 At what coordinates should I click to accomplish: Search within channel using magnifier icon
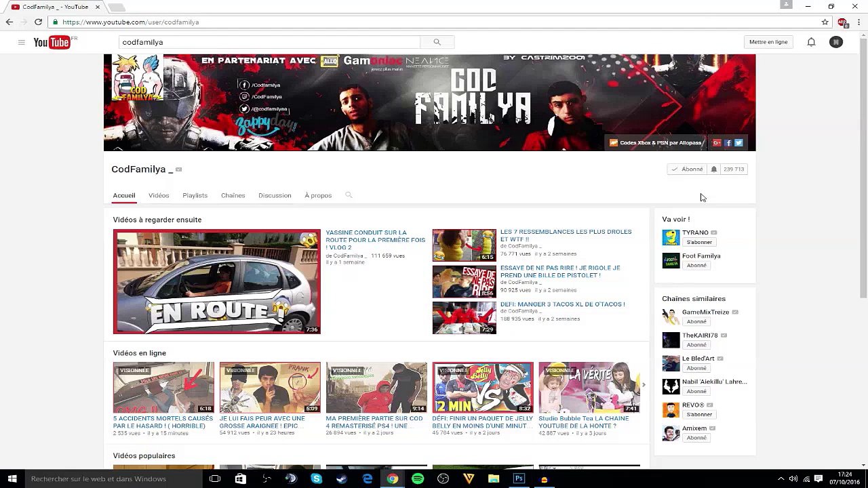tap(349, 195)
